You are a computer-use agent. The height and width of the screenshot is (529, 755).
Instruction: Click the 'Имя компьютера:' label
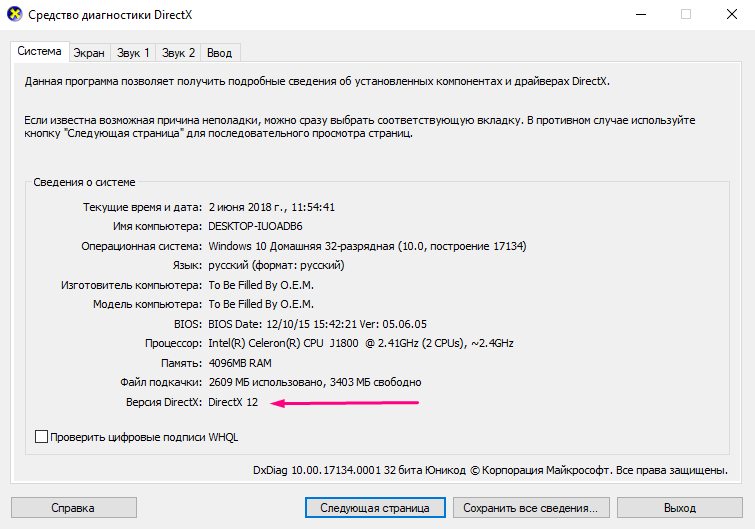[157, 226]
